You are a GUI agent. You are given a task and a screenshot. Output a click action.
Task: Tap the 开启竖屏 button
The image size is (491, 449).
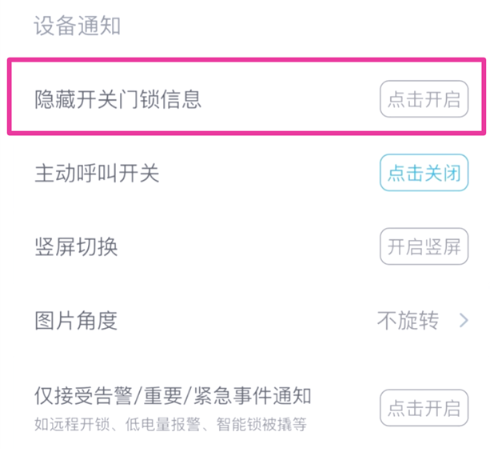tap(424, 246)
